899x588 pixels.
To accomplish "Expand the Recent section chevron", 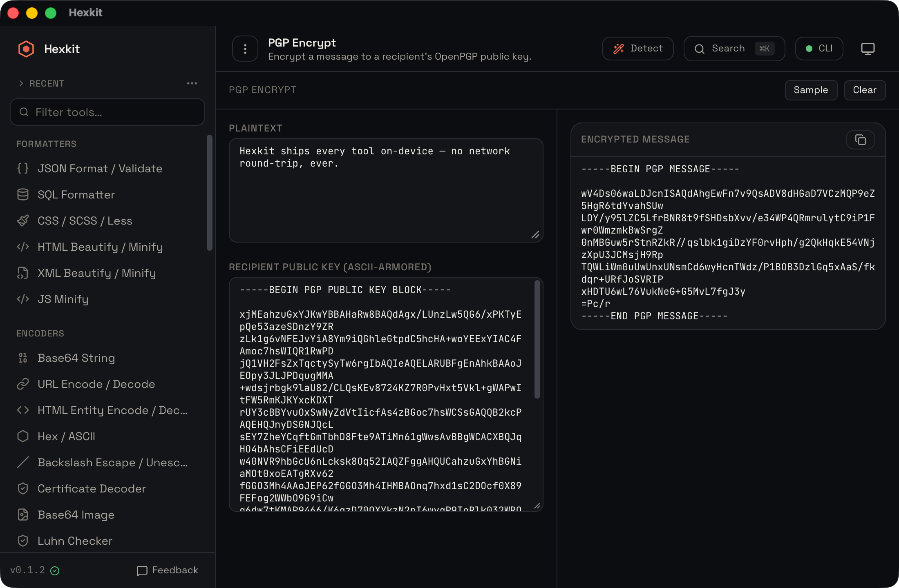I will [x=21, y=83].
